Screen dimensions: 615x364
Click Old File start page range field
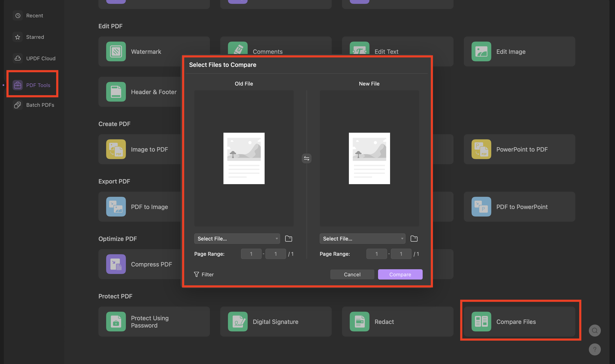pyautogui.click(x=251, y=254)
